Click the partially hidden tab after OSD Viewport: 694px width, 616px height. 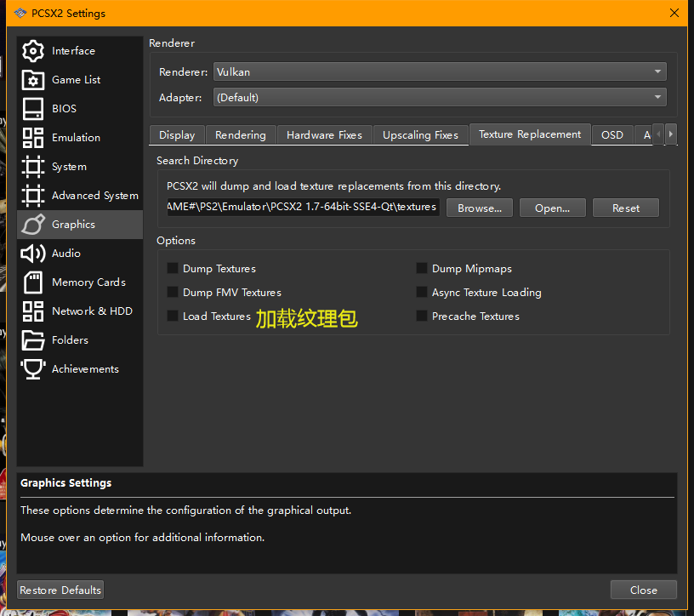click(x=644, y=135)
